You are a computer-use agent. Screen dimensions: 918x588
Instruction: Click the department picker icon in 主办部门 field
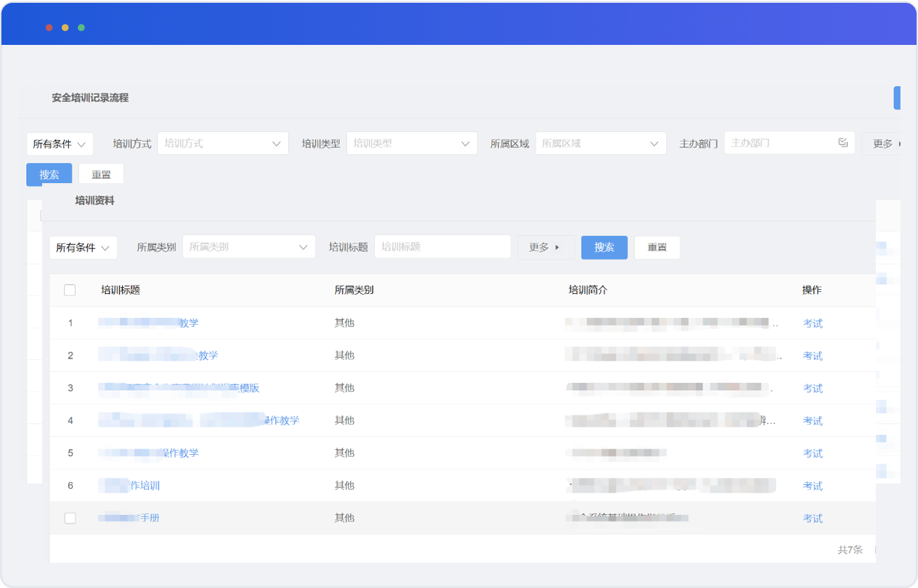click(x=843, y=143)
